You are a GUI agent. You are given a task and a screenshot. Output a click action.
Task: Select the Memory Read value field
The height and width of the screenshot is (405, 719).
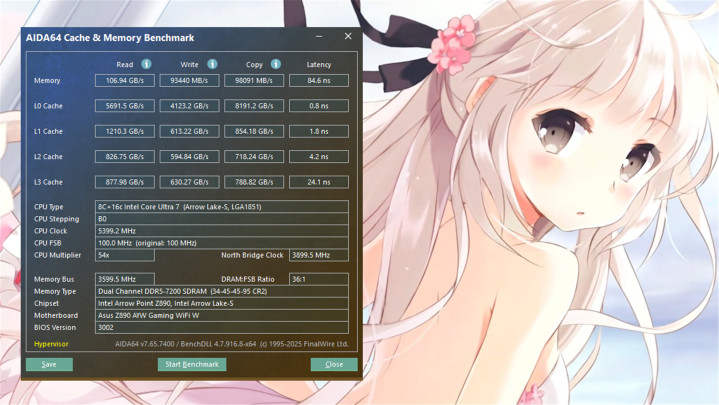124,80
